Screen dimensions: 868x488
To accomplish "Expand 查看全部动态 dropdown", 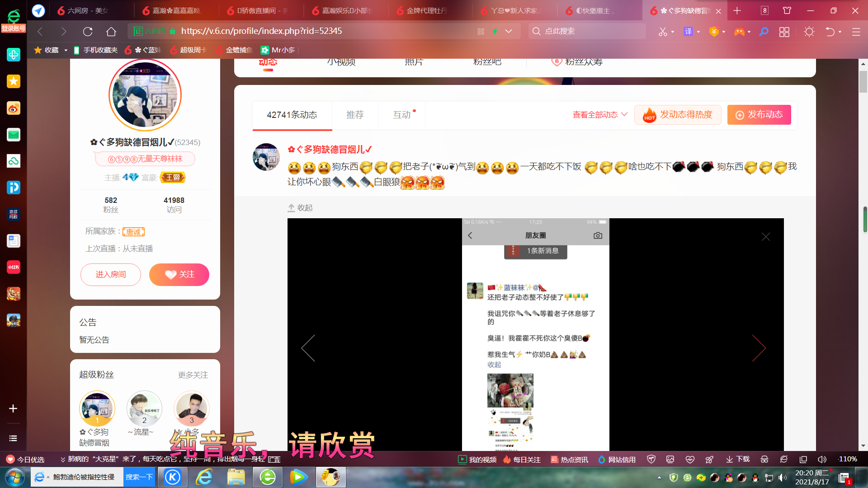I will tap(600, 115).
